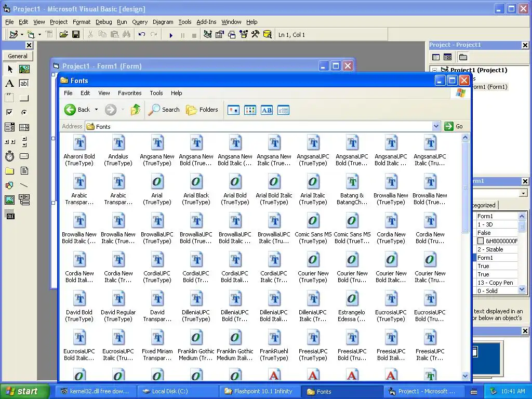532x399 pixels.
Task: Open the Project Explorer toolbar icon
Action: [208, 35]
